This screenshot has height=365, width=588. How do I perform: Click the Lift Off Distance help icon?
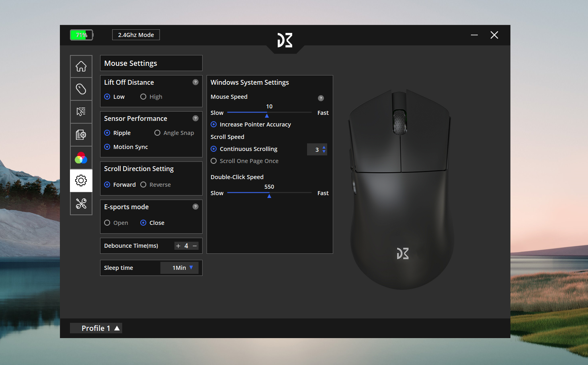coord(195,82)
